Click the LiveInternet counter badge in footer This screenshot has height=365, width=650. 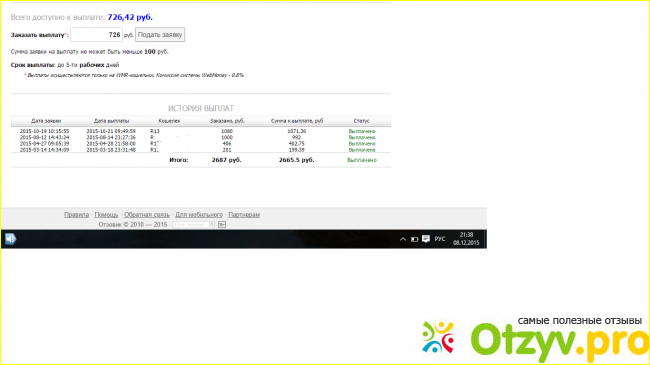[193, 224]
